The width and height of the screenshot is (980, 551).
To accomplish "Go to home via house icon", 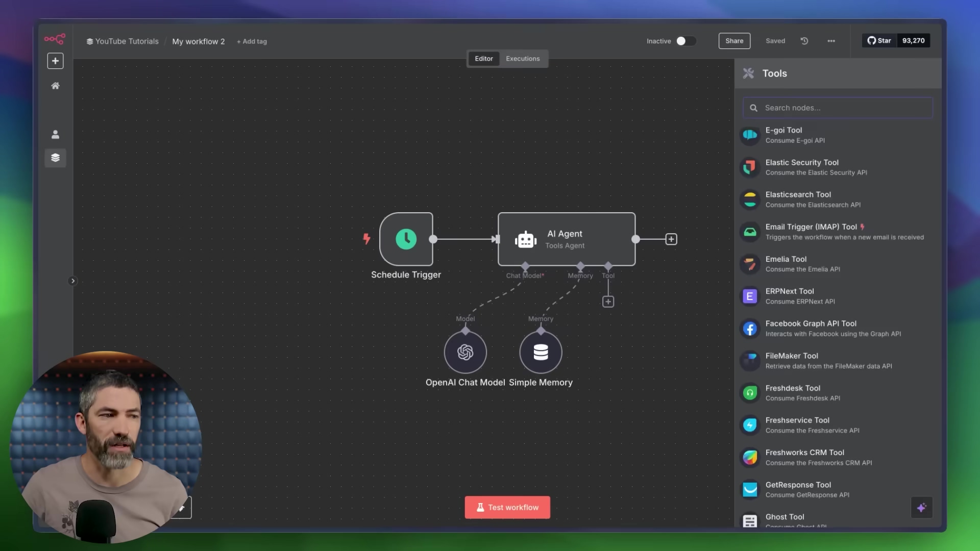I will pos(55,86).
